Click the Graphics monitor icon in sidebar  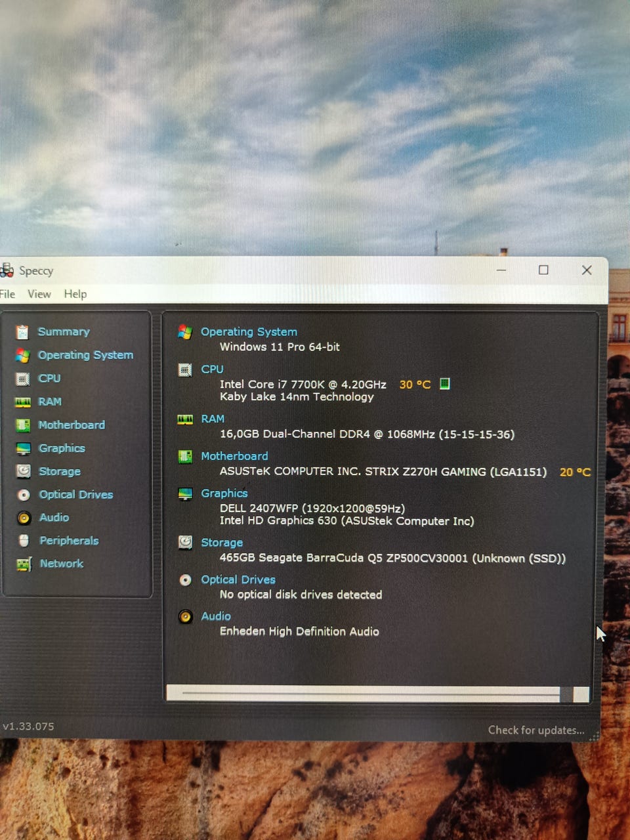coord(24,448)
